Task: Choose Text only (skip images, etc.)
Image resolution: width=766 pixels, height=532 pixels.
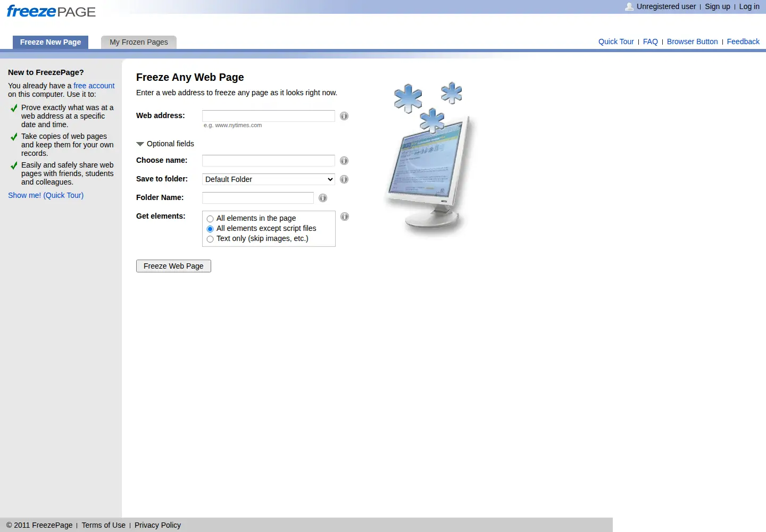Action: [210, 239]
